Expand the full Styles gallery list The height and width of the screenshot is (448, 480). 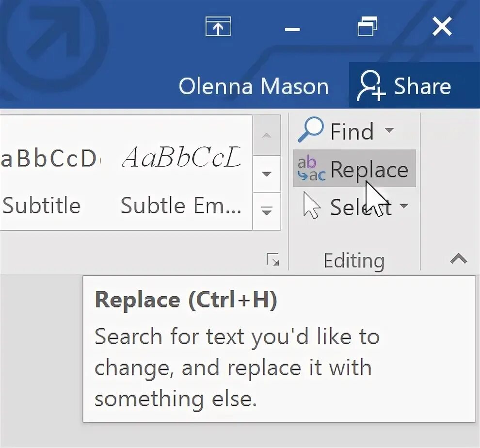(x=267, y=211)
